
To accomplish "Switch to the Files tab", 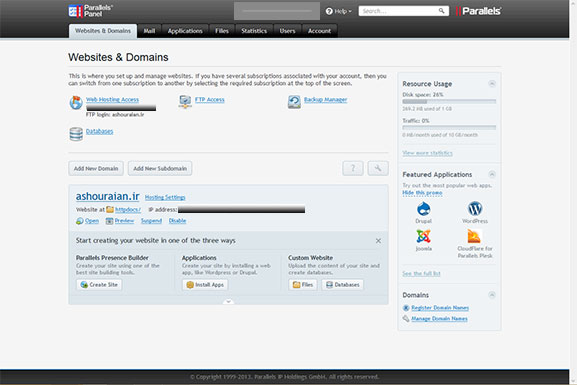I will pyautogui.click(x=222, y=31).
